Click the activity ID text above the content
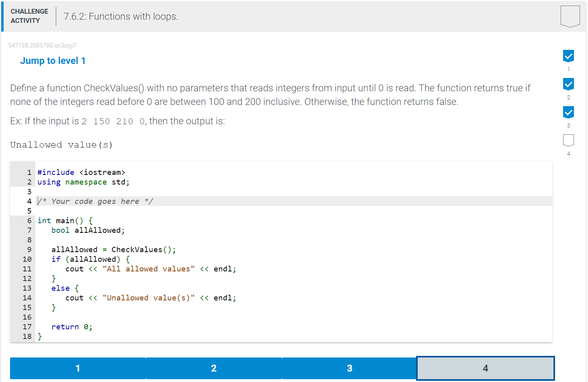The image size is (588, 382). pyautogui.click(x=42, y=45)
